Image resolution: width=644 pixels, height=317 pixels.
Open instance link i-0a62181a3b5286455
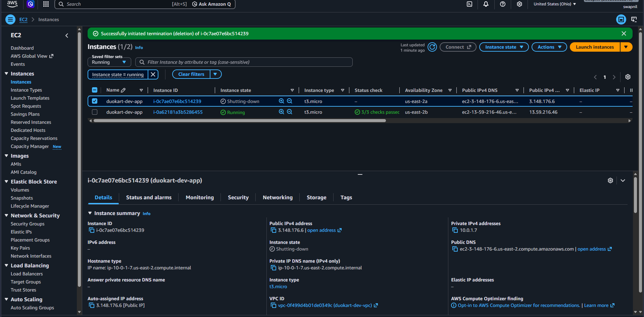[178, 112]
